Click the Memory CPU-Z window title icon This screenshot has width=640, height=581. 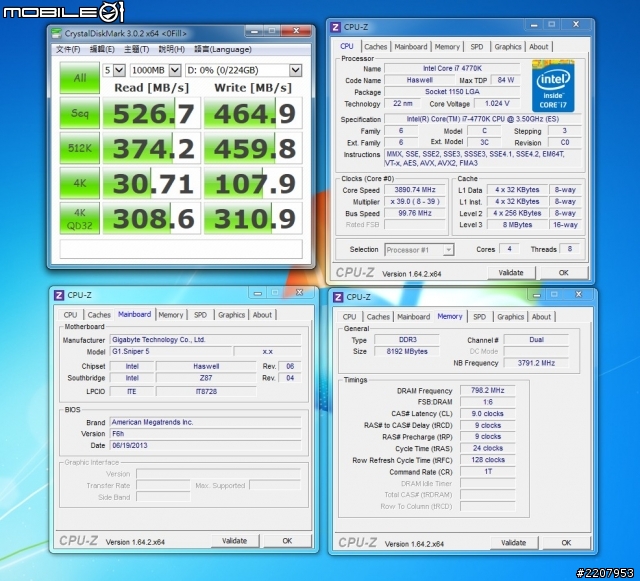coord(338,297)
